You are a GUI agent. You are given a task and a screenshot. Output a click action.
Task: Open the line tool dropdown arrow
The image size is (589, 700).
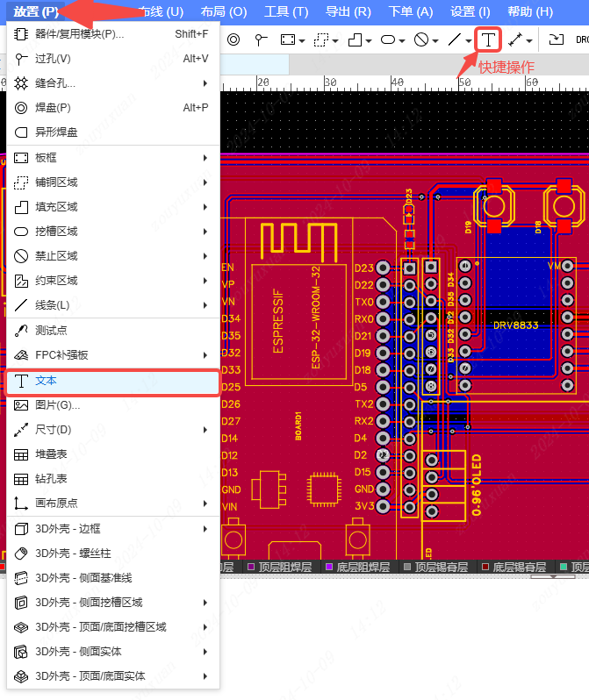[x=469, y=41]
